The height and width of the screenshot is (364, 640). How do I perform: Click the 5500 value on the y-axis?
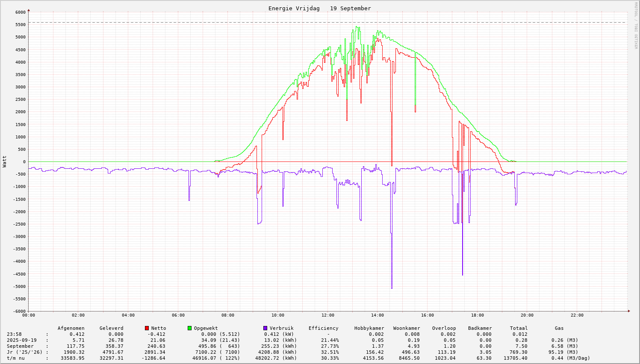(x=20, y=24)
